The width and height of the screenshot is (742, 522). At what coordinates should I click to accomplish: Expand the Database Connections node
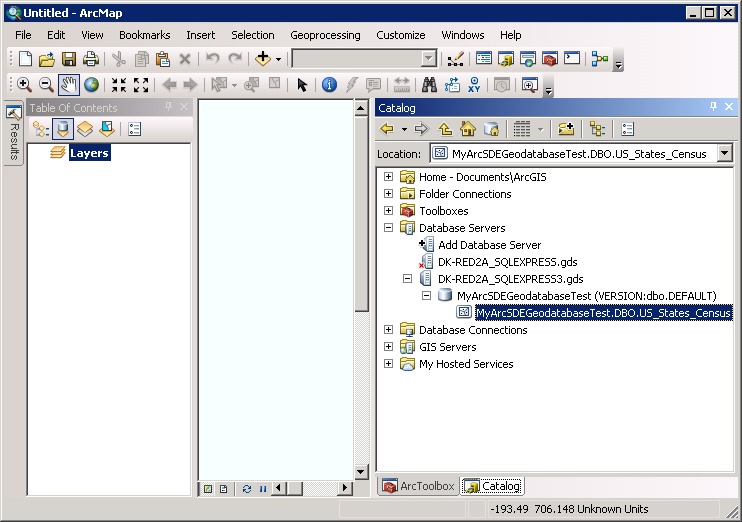tap(389, 330)
